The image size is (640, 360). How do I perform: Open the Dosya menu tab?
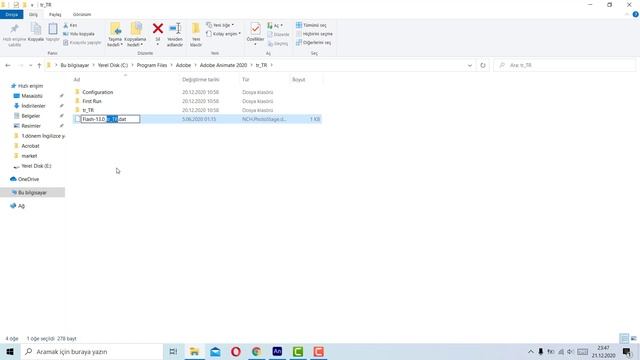(12, 14)
